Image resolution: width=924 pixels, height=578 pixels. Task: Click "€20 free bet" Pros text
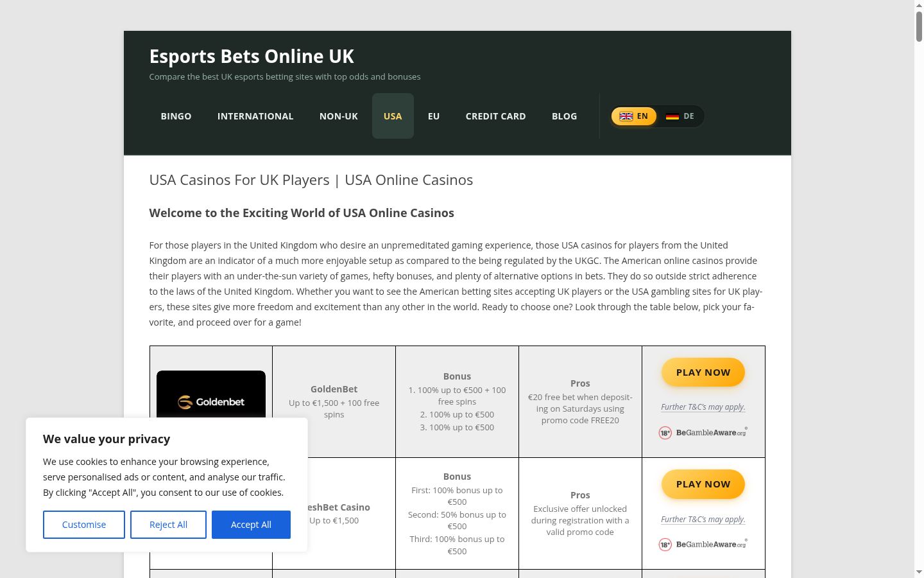[x=580, y=409]
